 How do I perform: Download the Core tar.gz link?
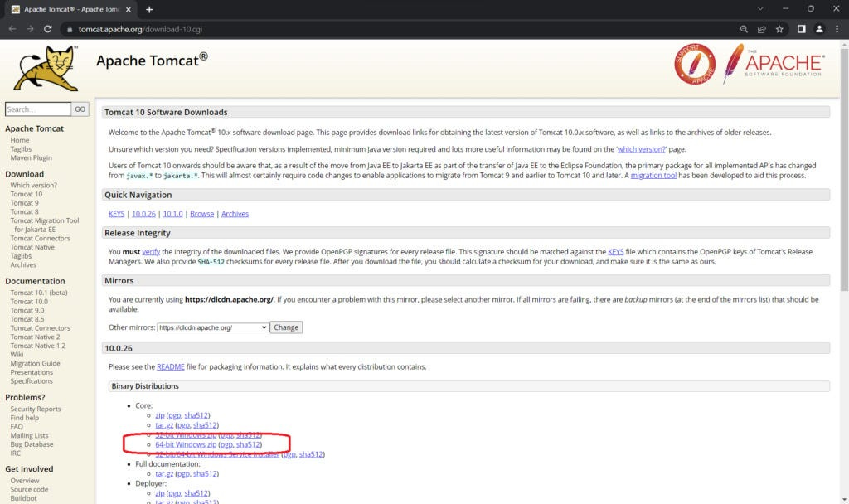pos(164,425)
